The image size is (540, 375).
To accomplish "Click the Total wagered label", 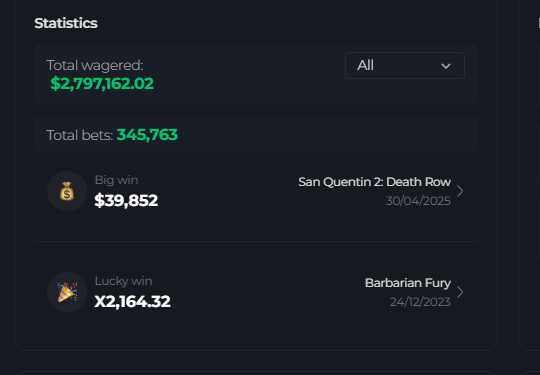I will 95,65.
